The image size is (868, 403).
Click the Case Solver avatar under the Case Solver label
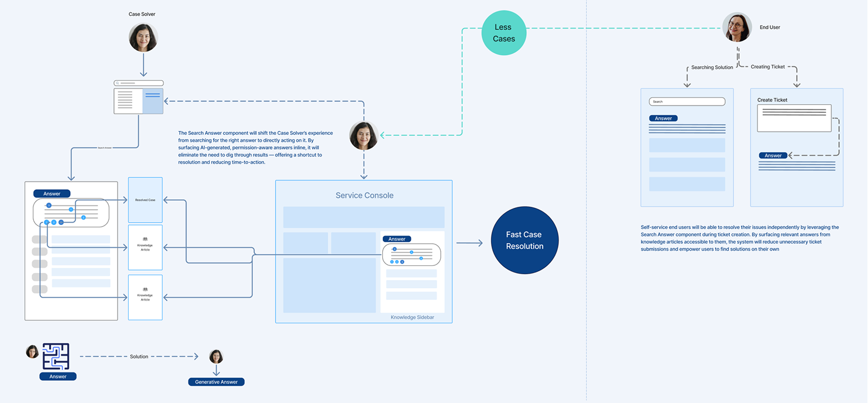click(143, 37)
